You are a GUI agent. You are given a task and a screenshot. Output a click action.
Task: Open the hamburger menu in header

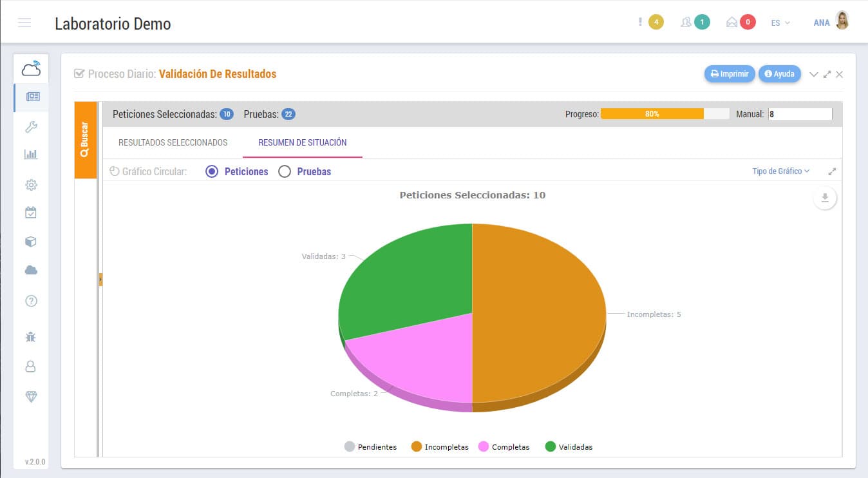click(x=24, y=23)
